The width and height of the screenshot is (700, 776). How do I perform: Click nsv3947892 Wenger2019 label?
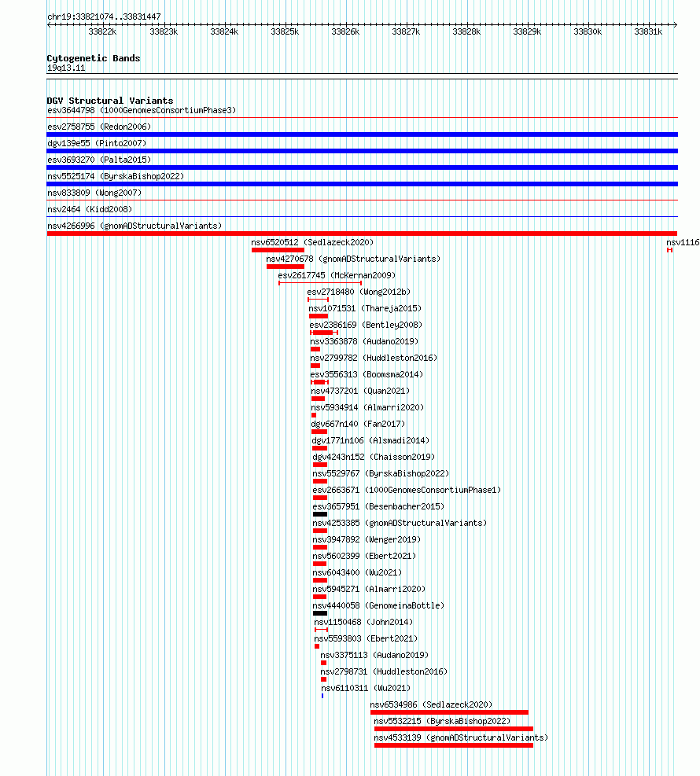(x=367, y=539)
